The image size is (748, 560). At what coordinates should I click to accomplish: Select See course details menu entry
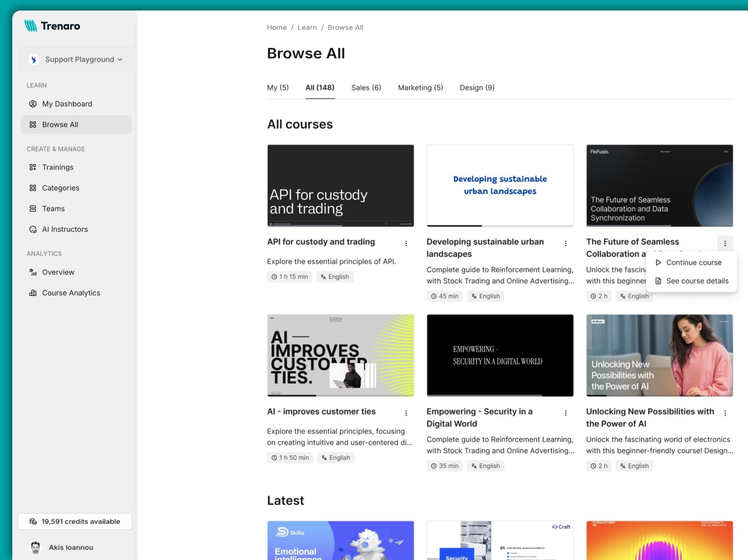click(697, 281)
